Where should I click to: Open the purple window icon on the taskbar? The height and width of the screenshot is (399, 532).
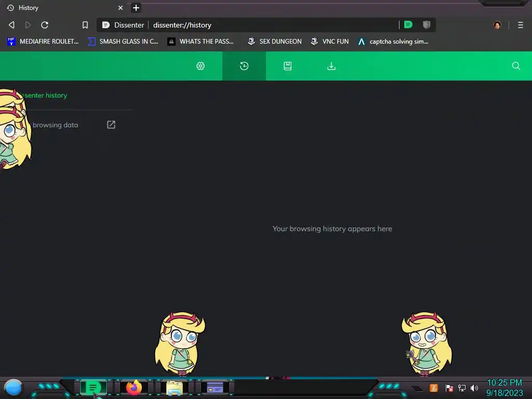(215, 387)
